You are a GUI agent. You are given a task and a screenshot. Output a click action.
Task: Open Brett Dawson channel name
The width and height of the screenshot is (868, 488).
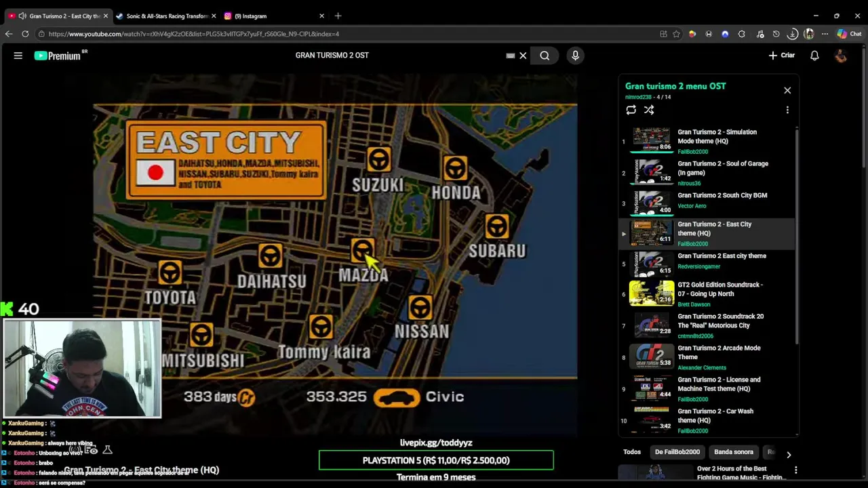(x=694, y=305)
